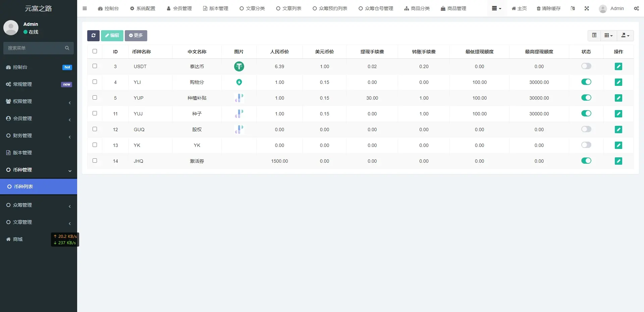
Task: Enable the status toggle for USDT
Action: click(586, 66)
